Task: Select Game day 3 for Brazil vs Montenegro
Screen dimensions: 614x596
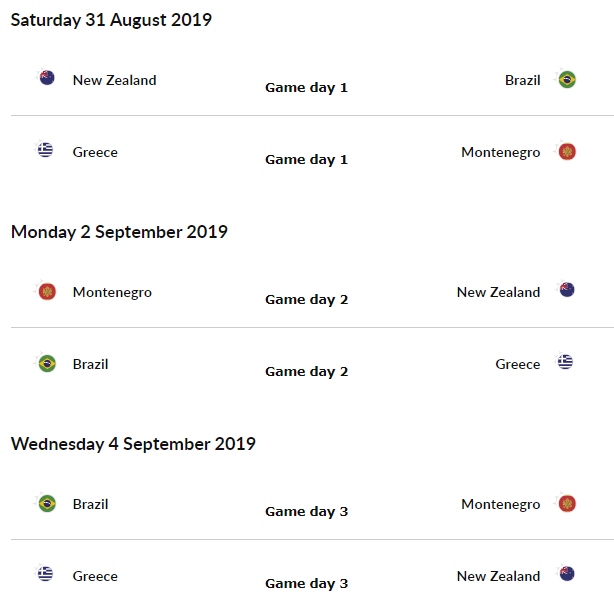Action: [306, 511]
